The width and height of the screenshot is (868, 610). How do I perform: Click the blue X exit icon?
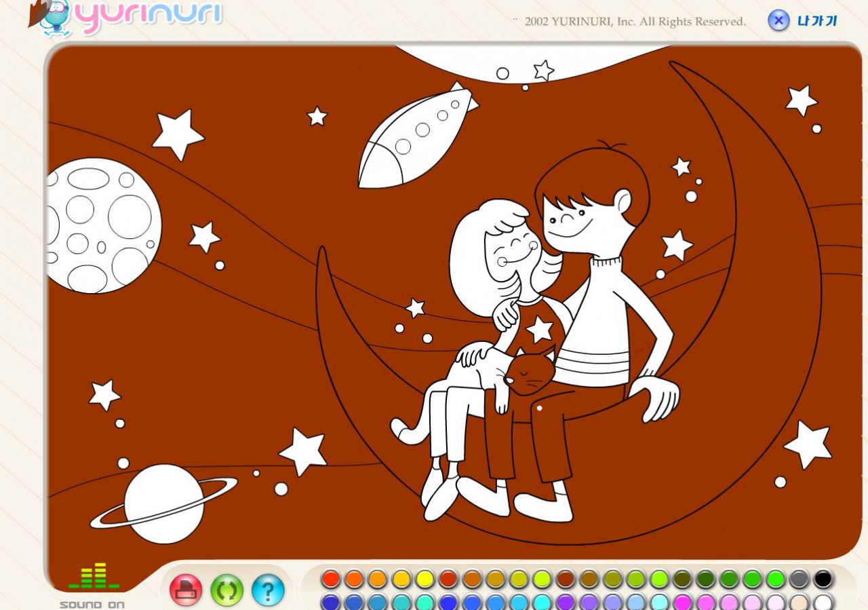tap(778, 20)
